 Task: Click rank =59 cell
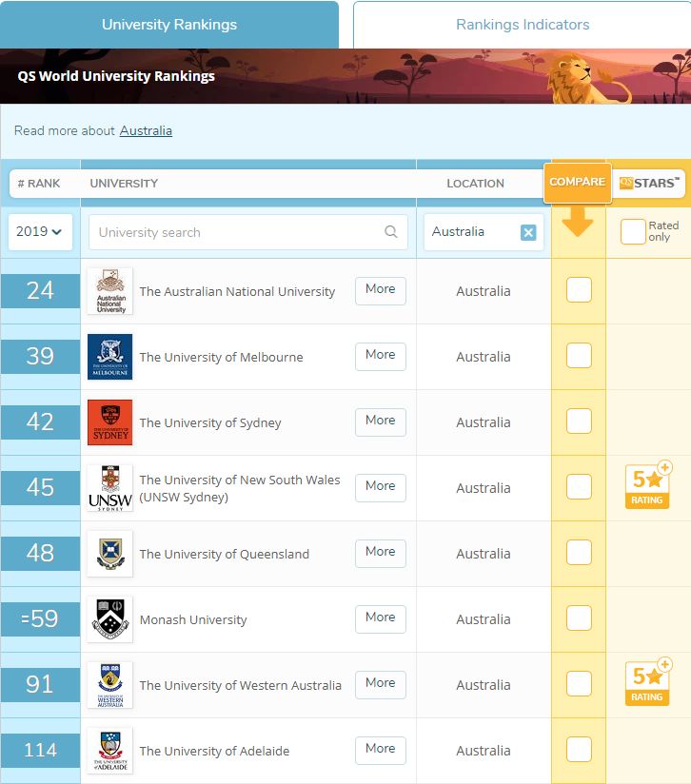(40, 619)
